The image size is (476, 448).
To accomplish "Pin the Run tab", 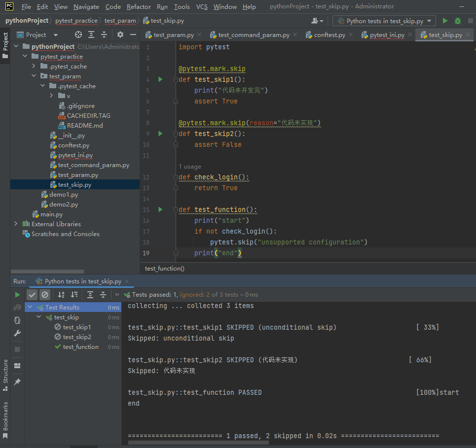I will tap(17, 381).
